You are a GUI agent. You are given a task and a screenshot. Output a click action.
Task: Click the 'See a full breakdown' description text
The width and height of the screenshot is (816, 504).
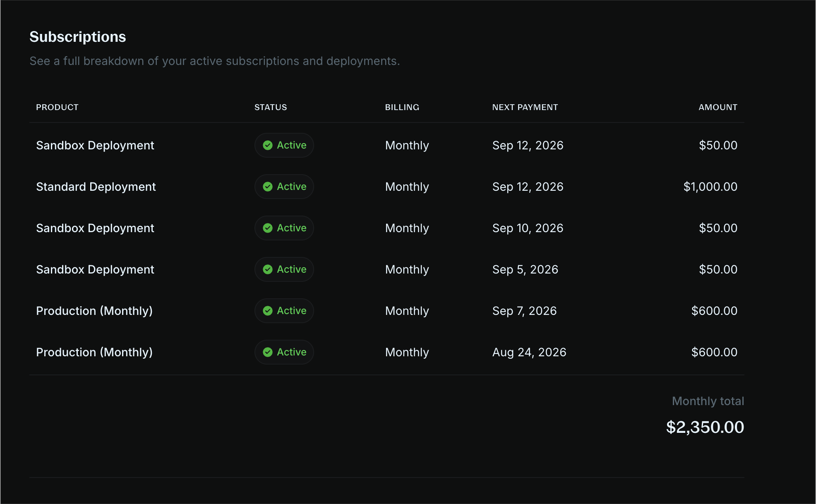pyautogui.click(x=215, y=61)
